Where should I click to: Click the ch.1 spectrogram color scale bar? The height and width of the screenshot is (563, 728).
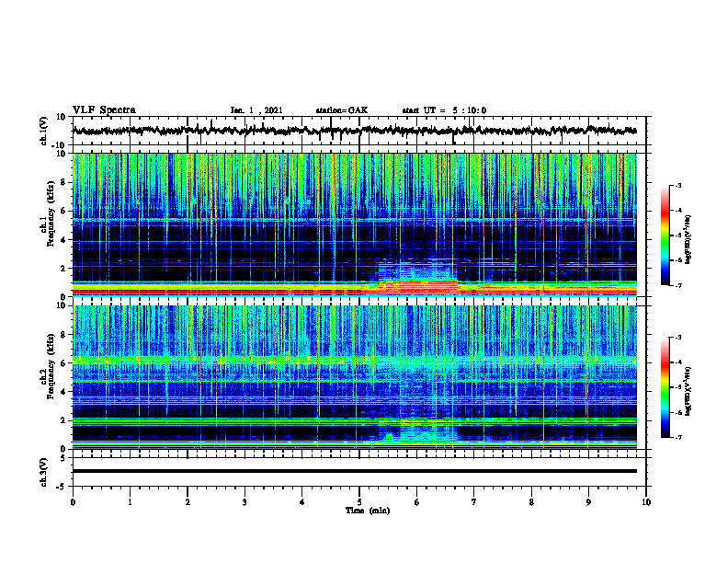tap(665, 236)
